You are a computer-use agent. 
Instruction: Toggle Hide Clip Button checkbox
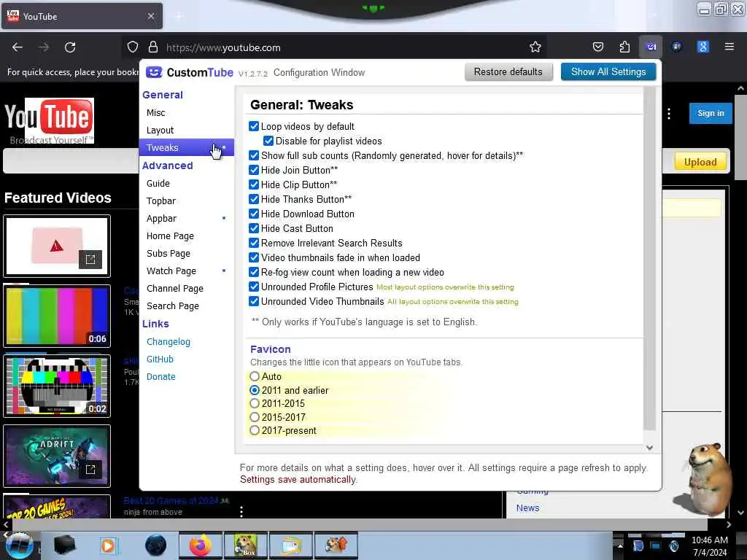[254, 184]
